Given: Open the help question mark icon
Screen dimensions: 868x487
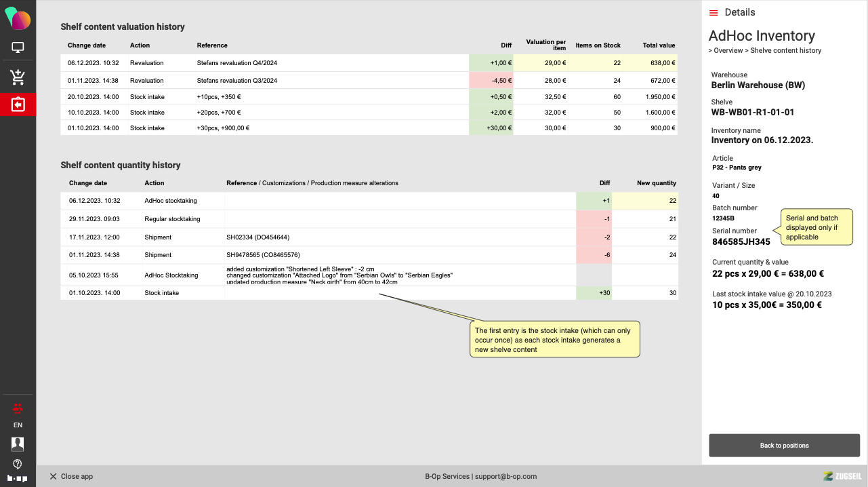Looking at the screenshot, I should tap(18, 464).
